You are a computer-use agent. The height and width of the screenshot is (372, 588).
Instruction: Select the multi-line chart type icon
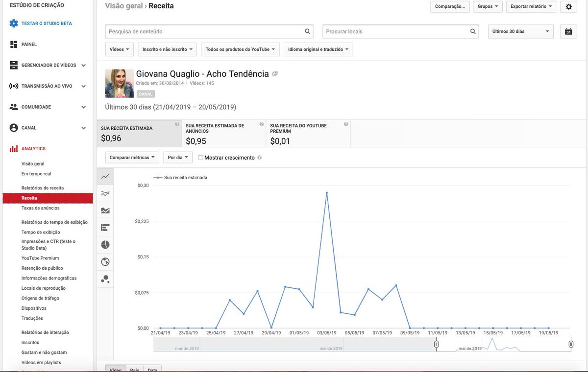tap(105, 193)
